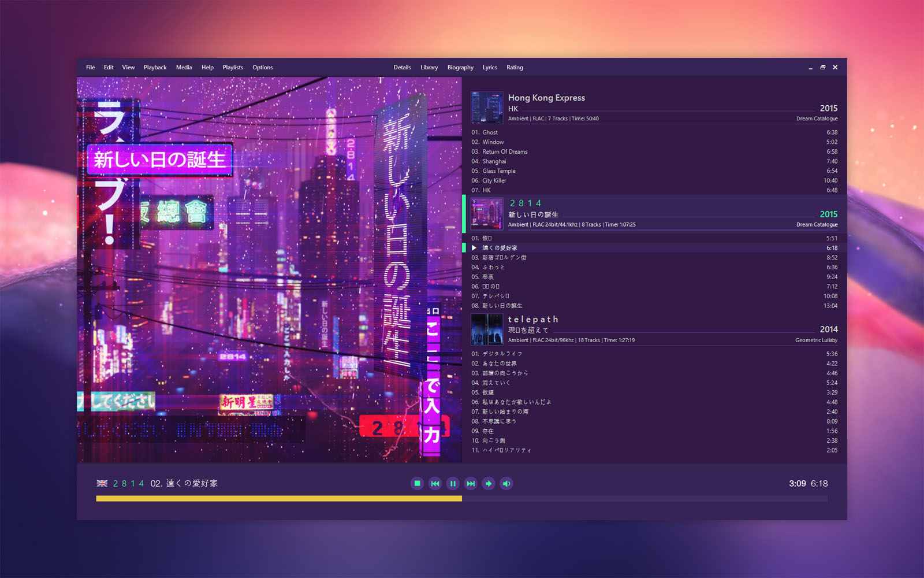Open the View menu

point(128,68)
